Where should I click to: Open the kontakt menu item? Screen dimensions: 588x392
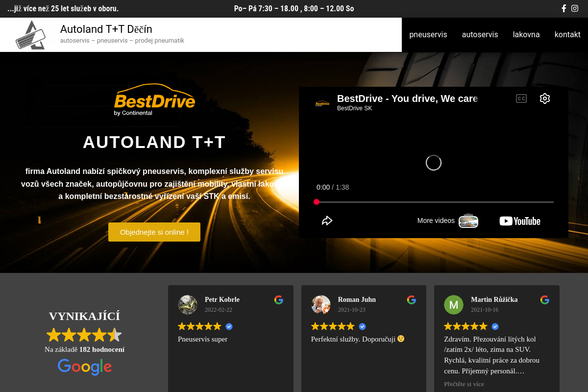click(567, 35)
